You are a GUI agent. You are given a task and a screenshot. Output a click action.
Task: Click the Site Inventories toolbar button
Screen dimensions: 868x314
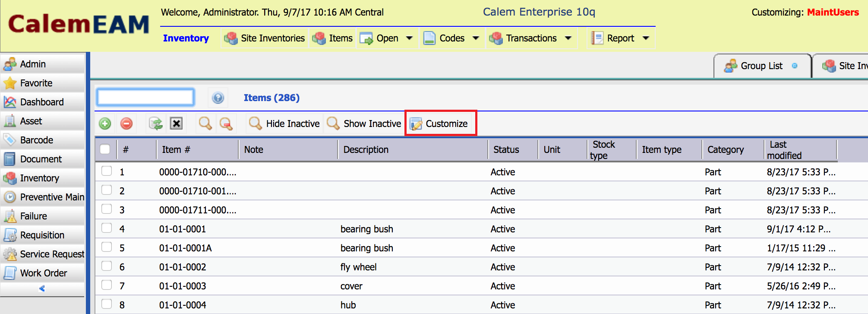[x=265, y=38]
